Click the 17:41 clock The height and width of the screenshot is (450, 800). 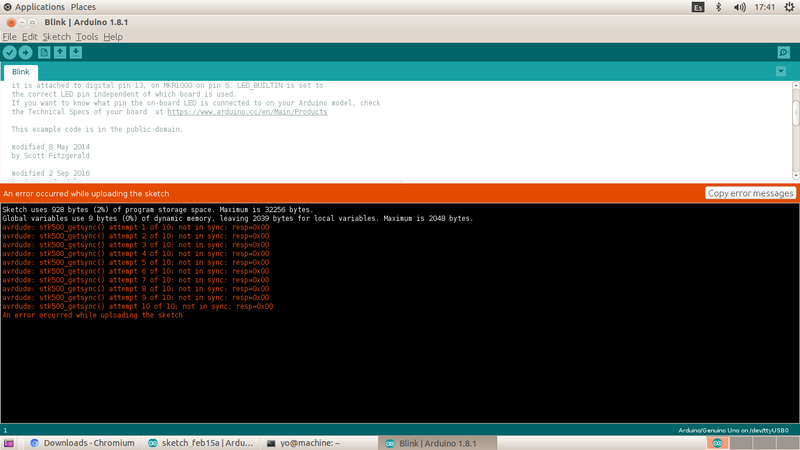coord(764,7)
